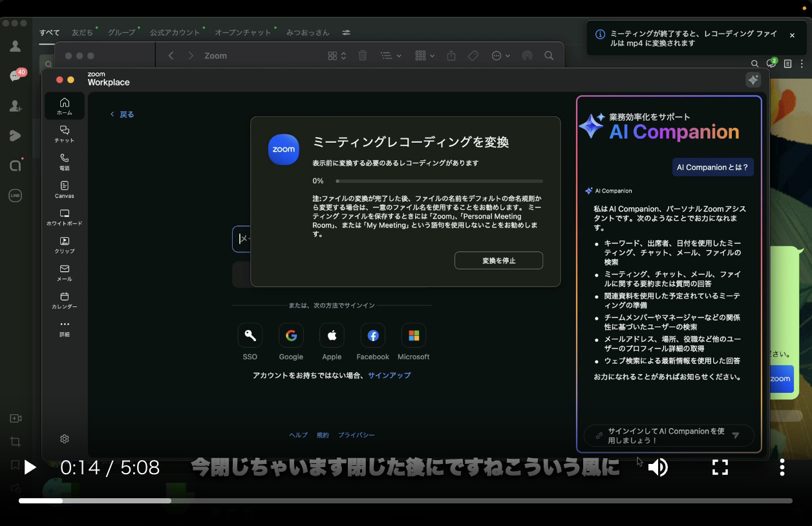The height and width of the screenshot is (526, 812).
Task: Open the プライバシー link
Action: [356, 436]
